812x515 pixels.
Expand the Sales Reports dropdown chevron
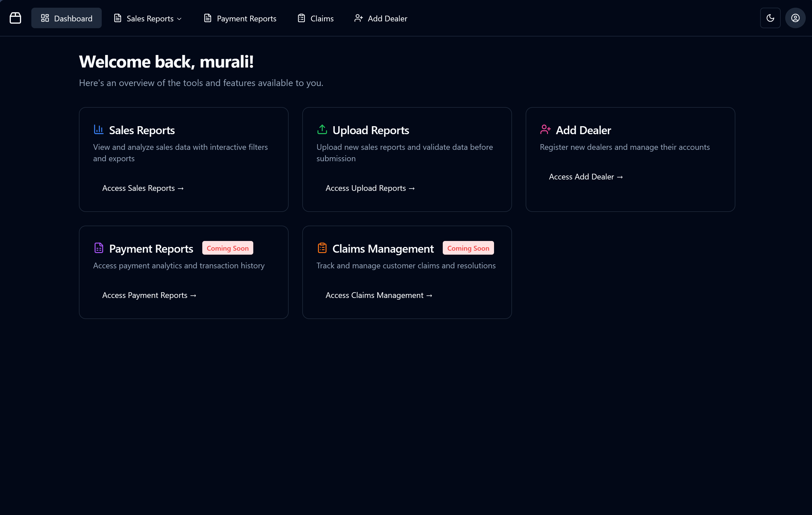click(x=179, y=19)
